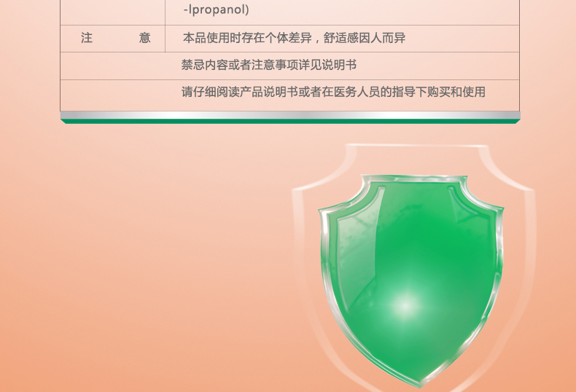
Task: Click the 注 character in label cell
Action: (x=87, y=38)
